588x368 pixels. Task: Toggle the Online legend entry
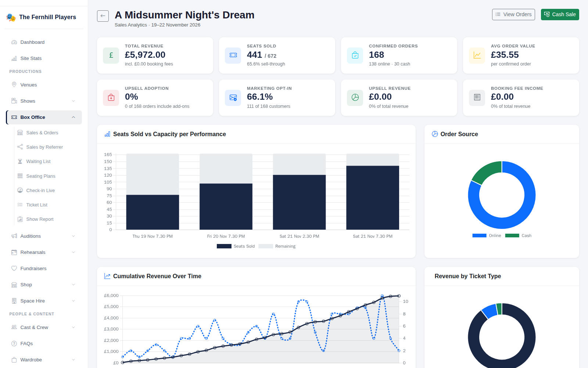(487, 236)
